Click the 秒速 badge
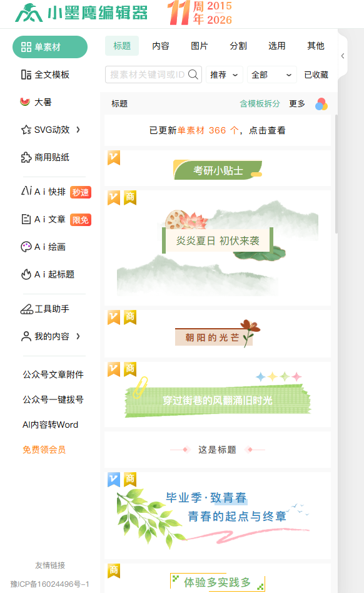 pos(81,192)
